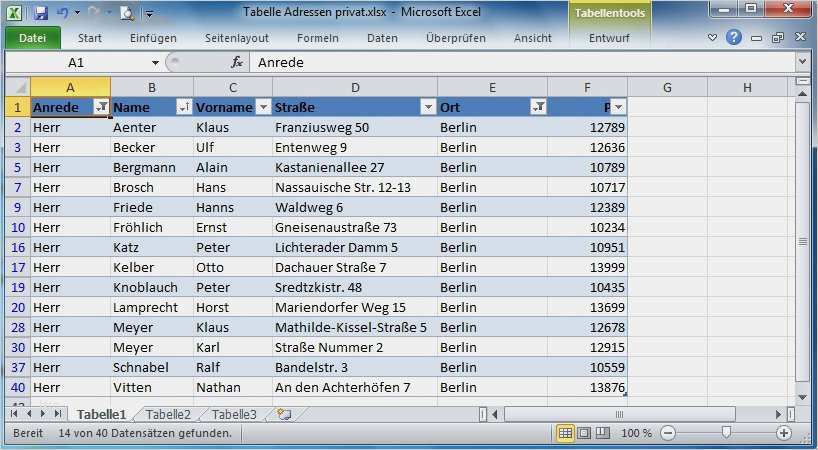Open the Ort column filter dropdown
818x450 pixels.
pyautogui.click(x=538, y=107)
